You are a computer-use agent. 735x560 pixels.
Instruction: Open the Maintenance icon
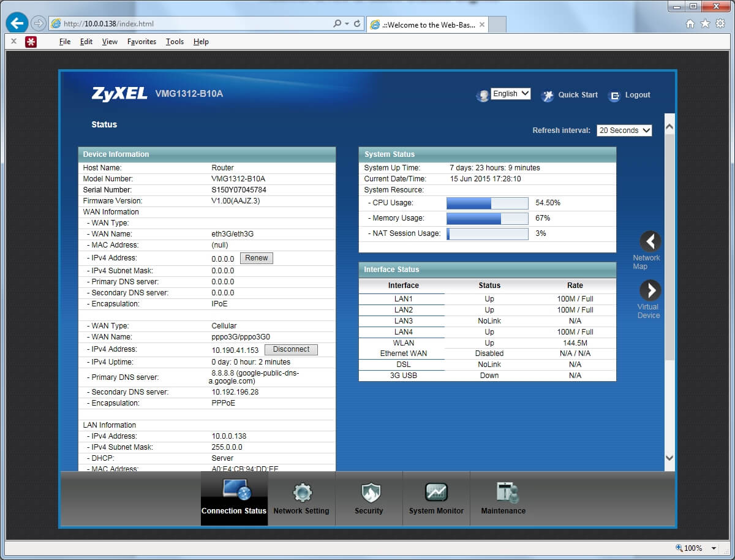504,492
